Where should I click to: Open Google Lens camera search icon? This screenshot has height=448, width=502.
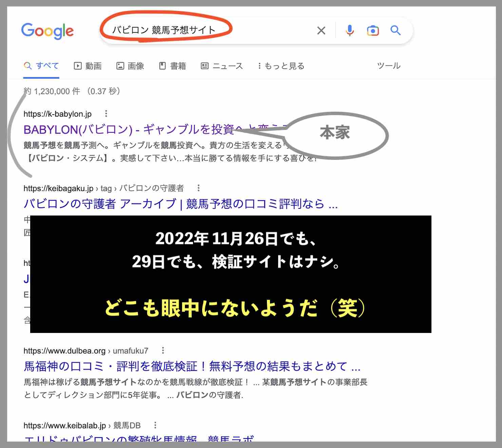(372, 31)
